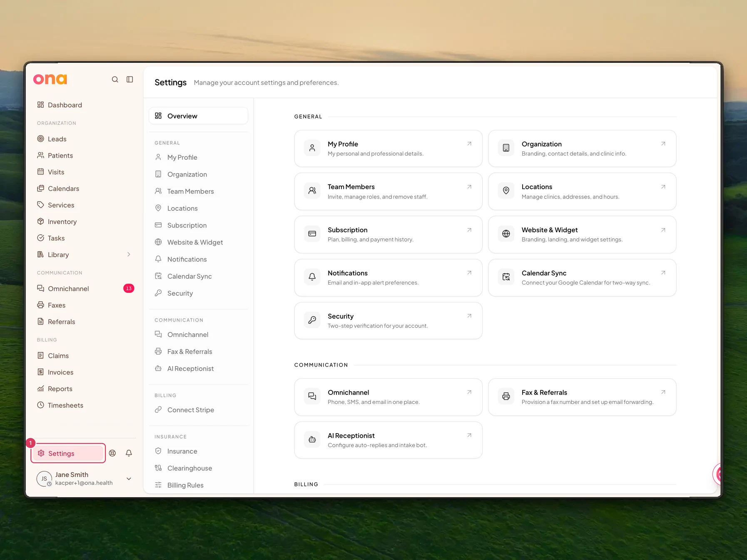The width and height of the screenshot is (747, 560).
Task: Open AI Receptionist in settings menu
Action: [199, 369]
